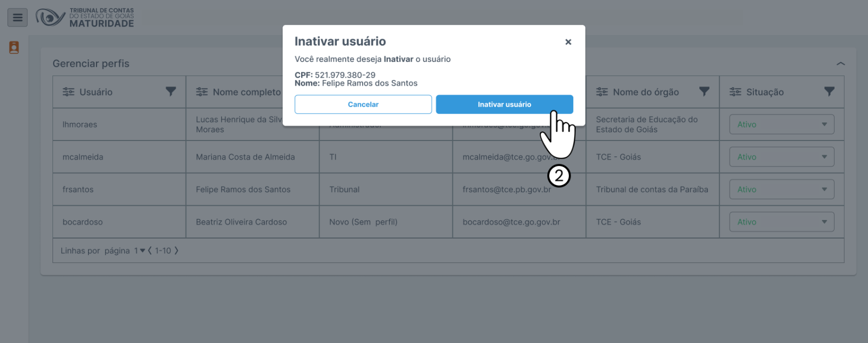Screen dimensions: 868x343
Task: Open the hamburger menu
Action: [x=17, y=17]
